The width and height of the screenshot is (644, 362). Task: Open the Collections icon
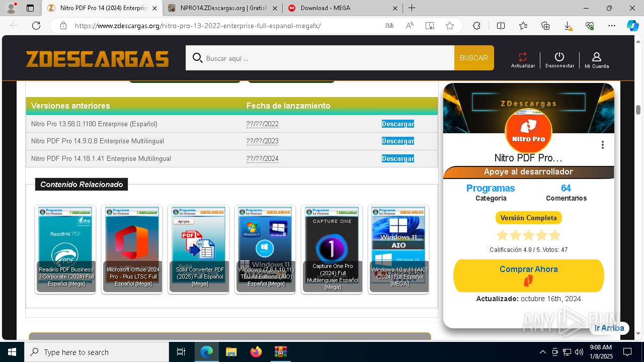545,26
